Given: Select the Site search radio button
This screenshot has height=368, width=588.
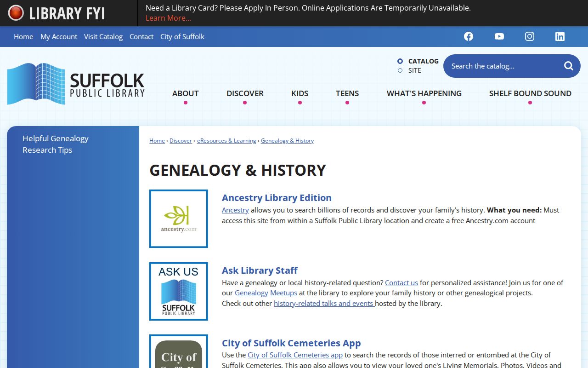Looking at the screenshot, I should [400, 70].
